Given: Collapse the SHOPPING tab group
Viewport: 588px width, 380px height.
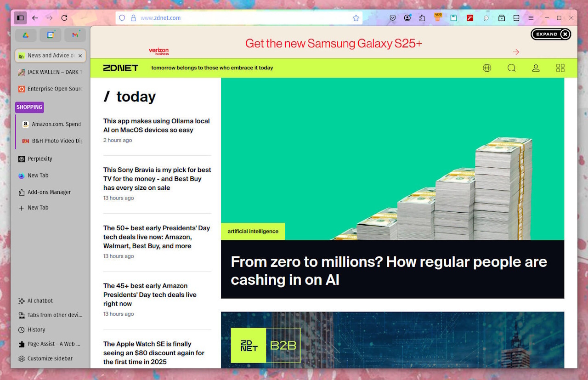Looking at the screenshot, I should point(29,107).
